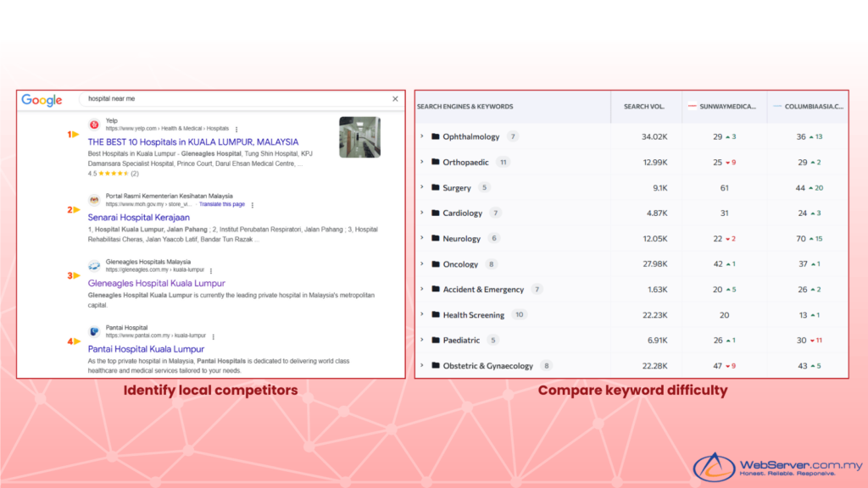Click the Surgery folder icon
This screenshot has width=868, height=488.
436,187
